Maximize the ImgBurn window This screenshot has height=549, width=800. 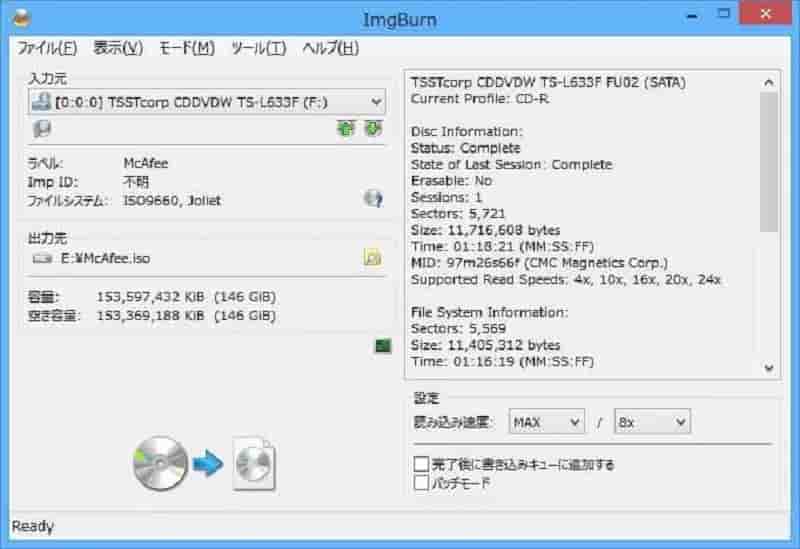pos(723,14)
